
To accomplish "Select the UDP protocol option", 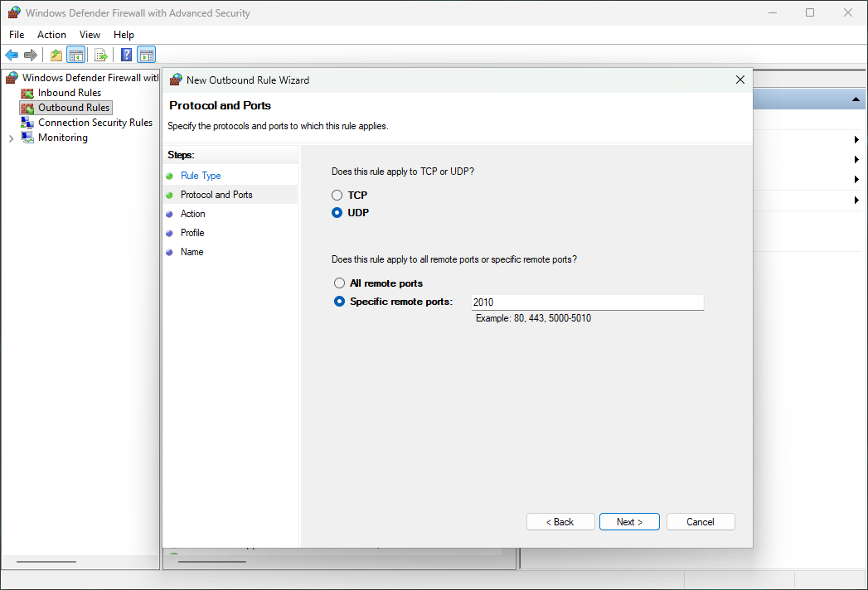I will coord(337,213).
